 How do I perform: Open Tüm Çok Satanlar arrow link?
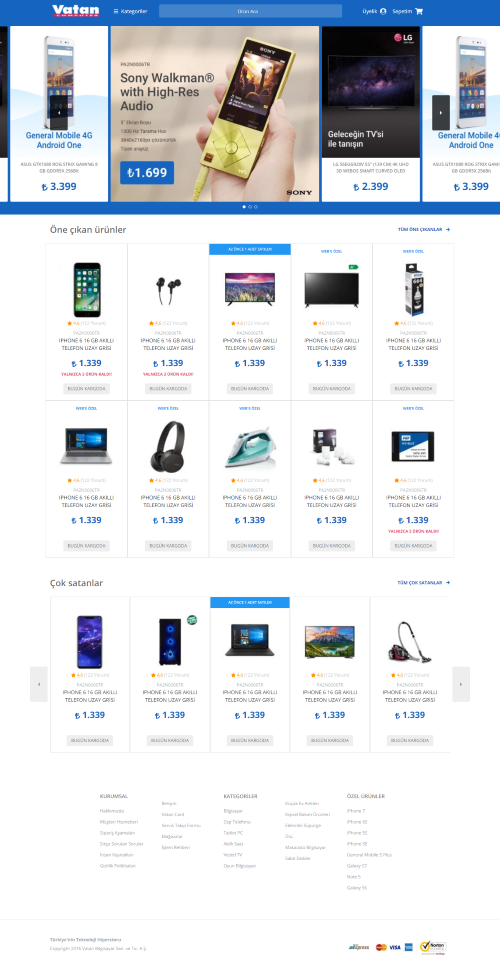(x=424, y=583)
